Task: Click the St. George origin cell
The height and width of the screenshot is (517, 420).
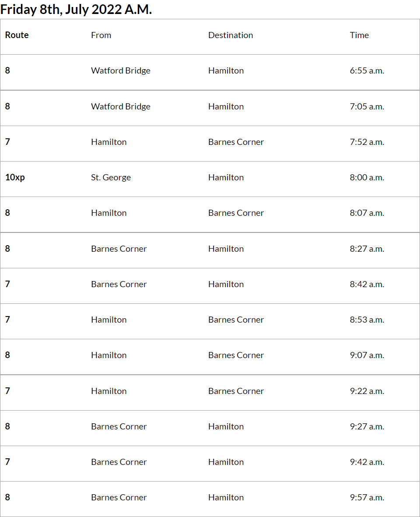Action: 111,178
